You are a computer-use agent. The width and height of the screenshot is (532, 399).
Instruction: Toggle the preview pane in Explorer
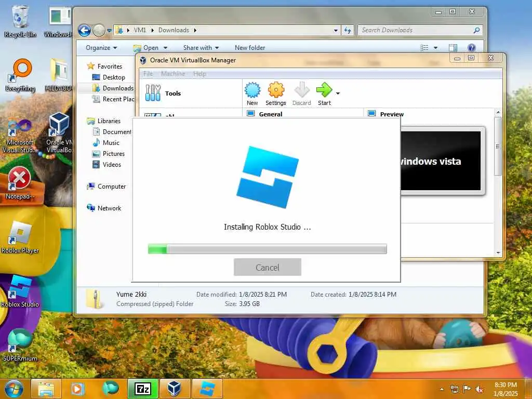click(x=453, y=48)
